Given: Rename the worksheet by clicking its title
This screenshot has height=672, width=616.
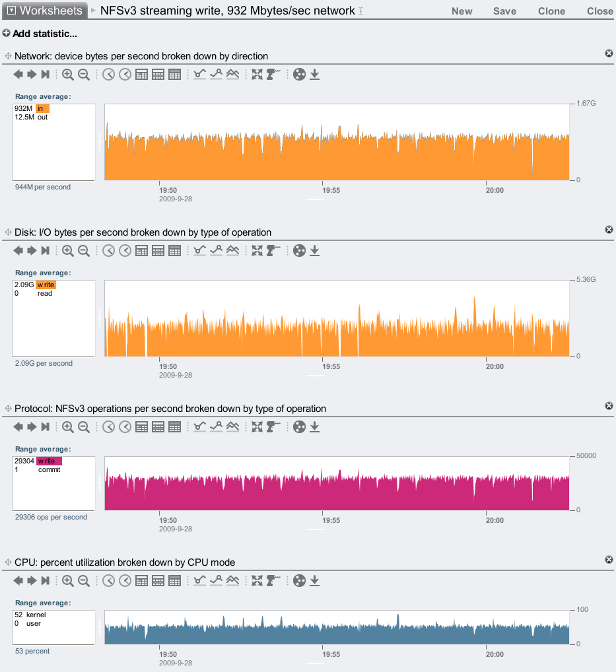Looking at the screenshot, I should (x=227, y=11).
